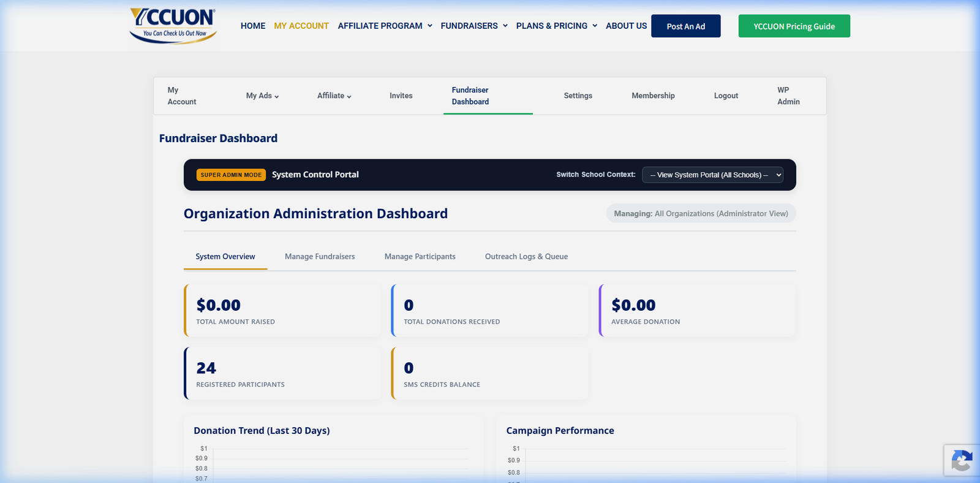Expand the Affiliate account dropdown
This screenshot has height=483, width=980.
tap(334, 96)
